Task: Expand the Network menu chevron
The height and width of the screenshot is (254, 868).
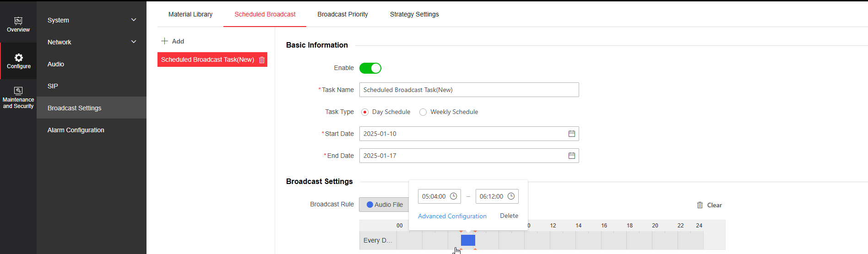Action: [134, 42]
